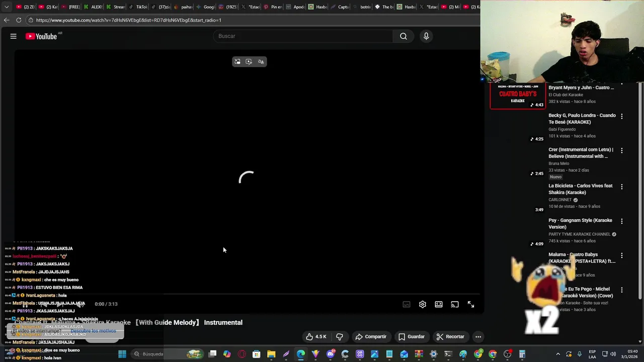Click the Compartir share button
This screenshot has width=644, height=362.
371,337
